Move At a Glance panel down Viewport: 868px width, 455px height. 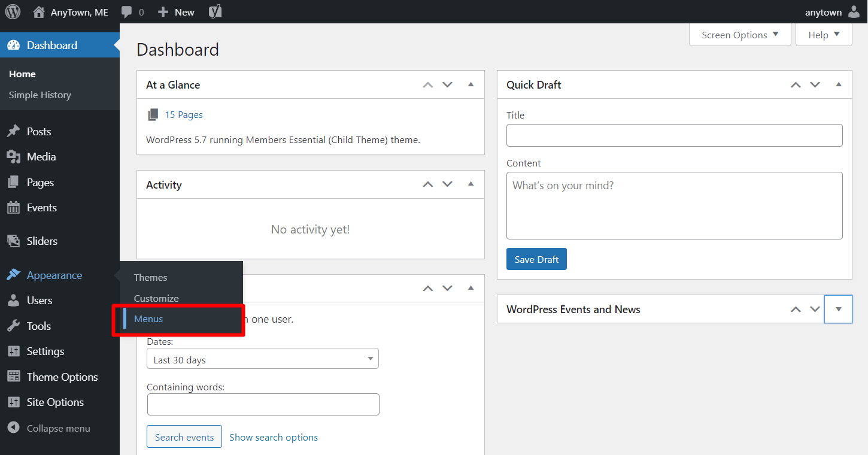click(x=447, y=85)
